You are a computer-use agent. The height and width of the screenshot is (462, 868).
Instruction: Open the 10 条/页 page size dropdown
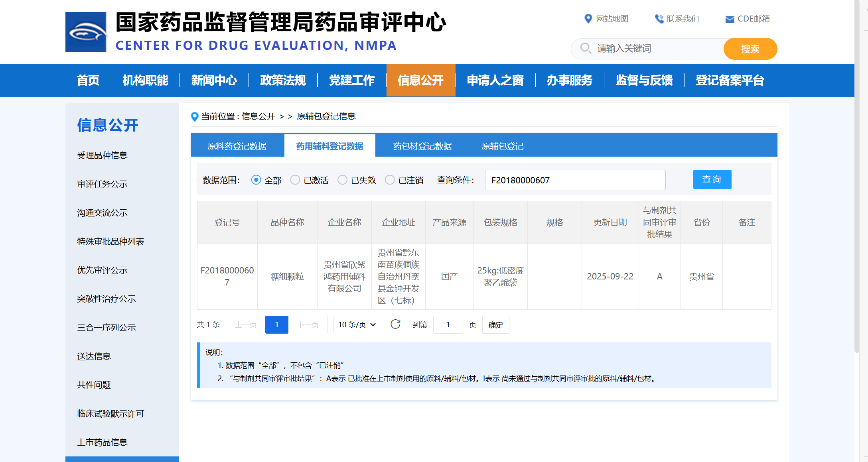(356, 324)
